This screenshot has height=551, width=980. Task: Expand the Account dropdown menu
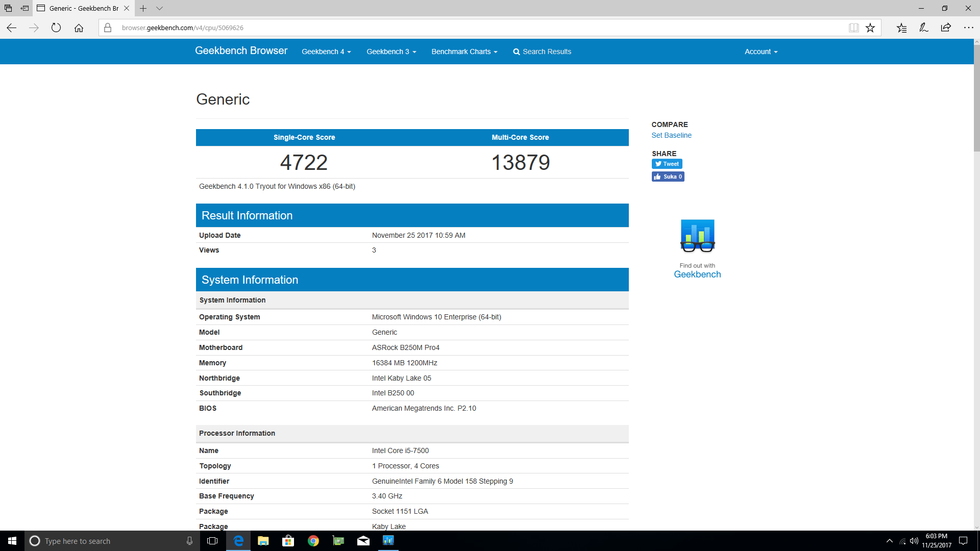pos(761,52)
